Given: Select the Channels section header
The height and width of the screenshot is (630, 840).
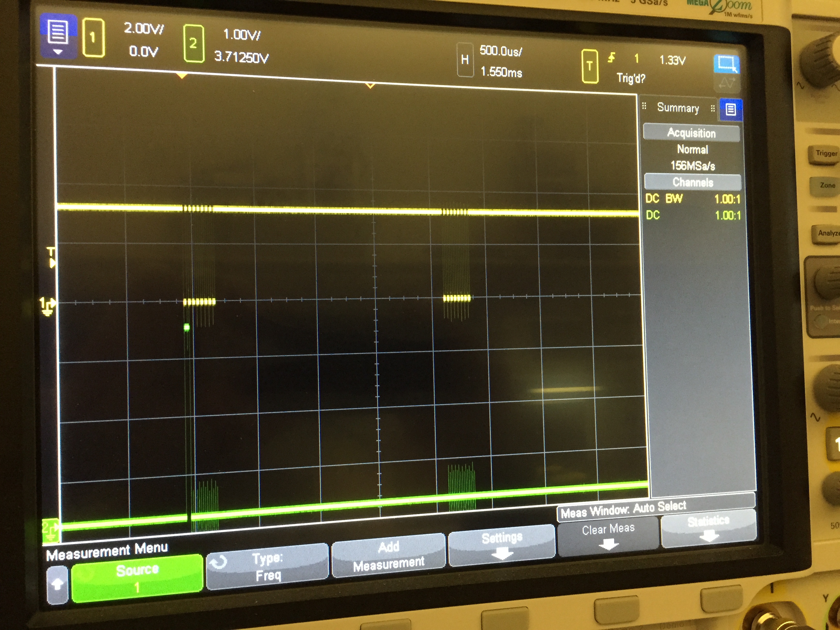Looking at the screenshot, I should 693,182.
